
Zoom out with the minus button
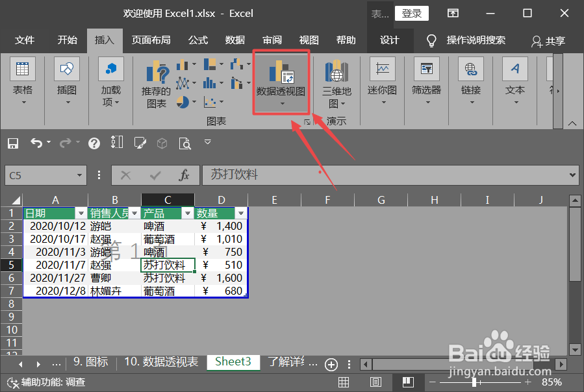coord(433,382)
